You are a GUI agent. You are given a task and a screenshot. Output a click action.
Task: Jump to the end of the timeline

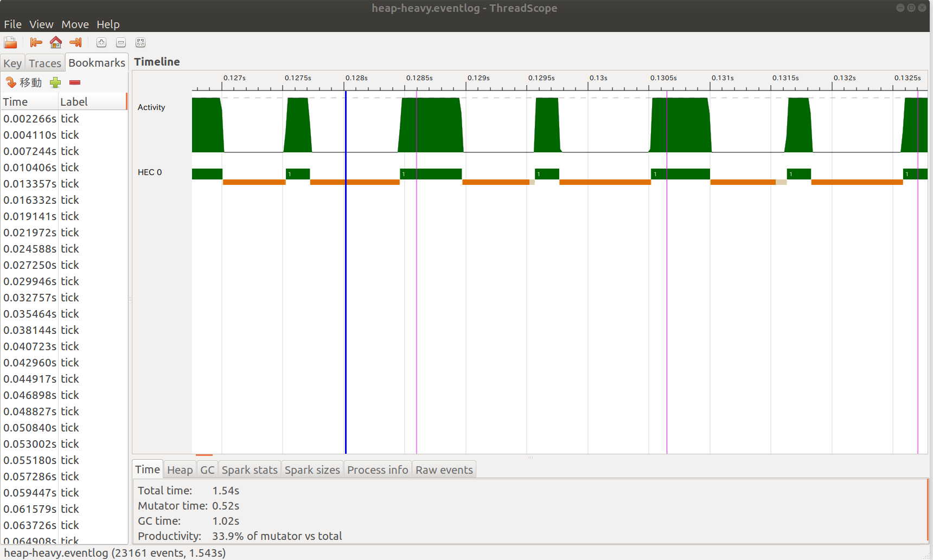click(x=75, y=42)
